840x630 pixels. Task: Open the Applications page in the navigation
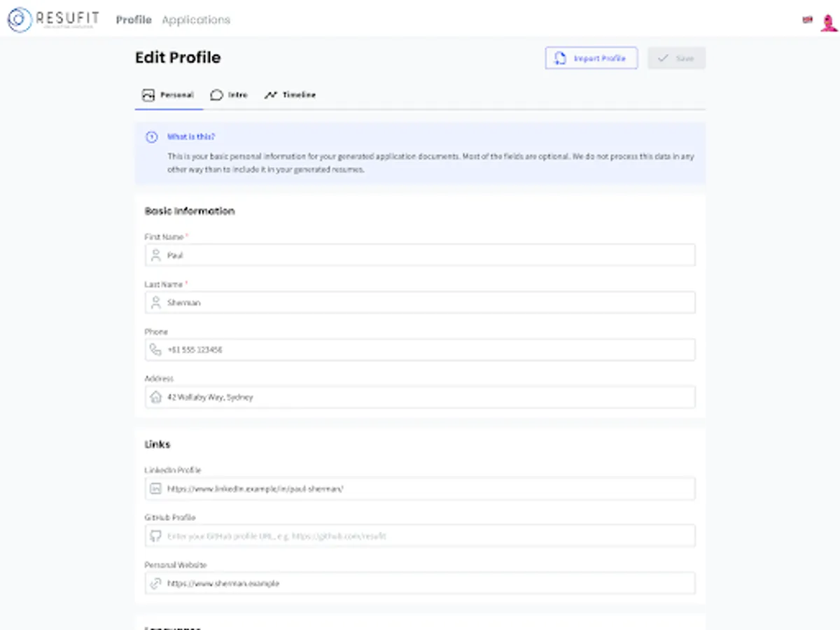click(x=196, y=20)
